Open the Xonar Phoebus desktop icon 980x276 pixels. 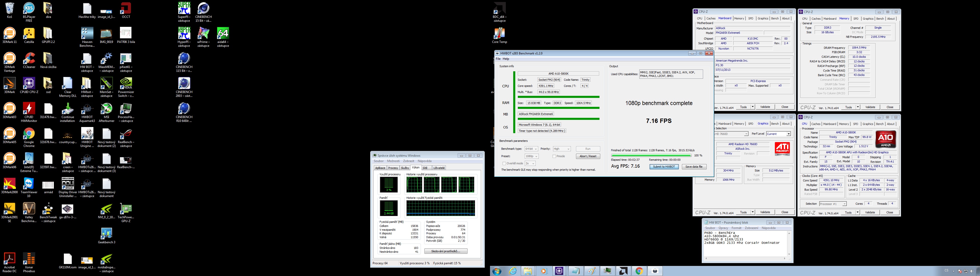click(x=29, y=263)
